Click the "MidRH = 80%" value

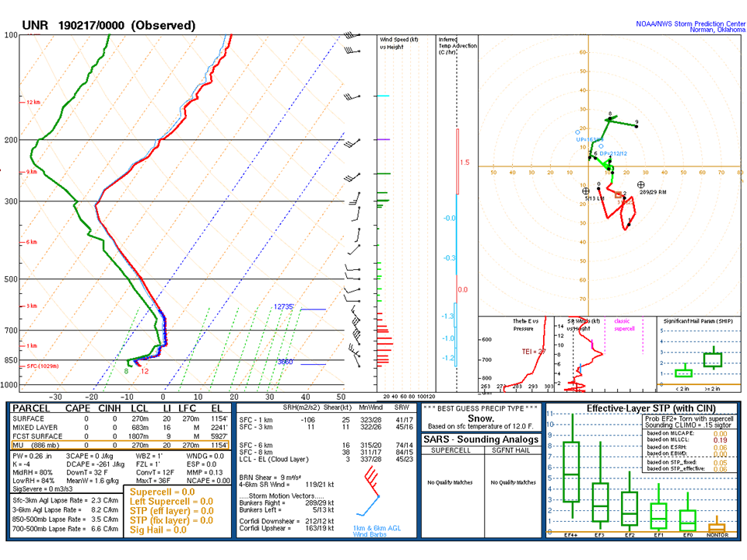[x=33, y=472]
